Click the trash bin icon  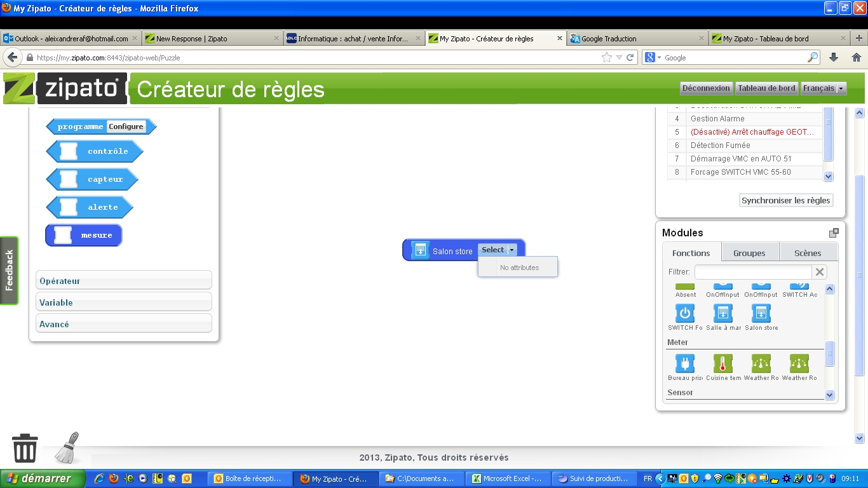pos(25,448)
